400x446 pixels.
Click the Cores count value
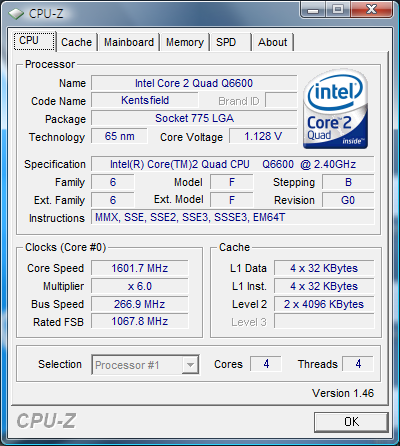click(x=266, y=364)
